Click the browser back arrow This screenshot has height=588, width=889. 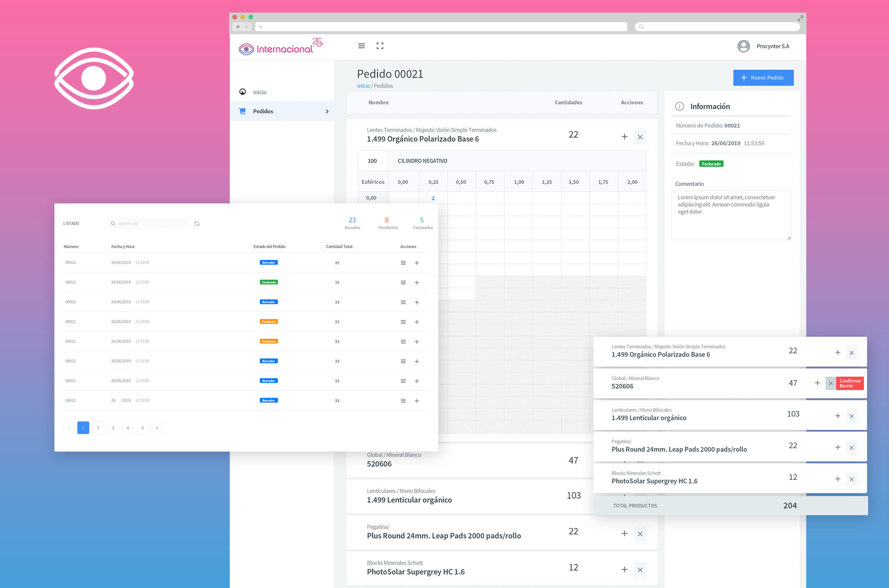pos(238,27)
